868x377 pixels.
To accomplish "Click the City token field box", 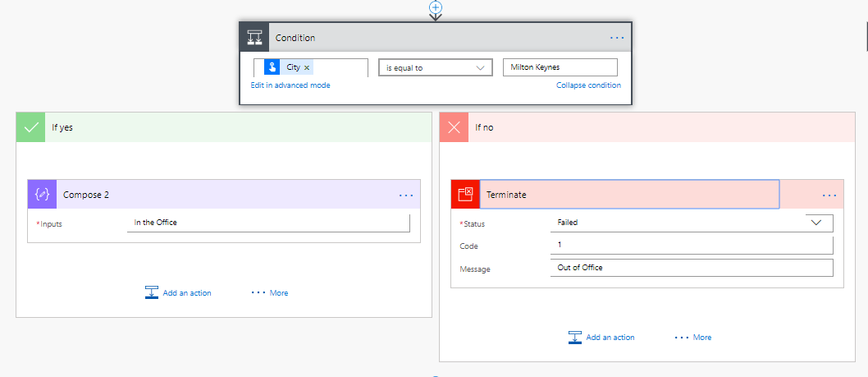I will click(311, 67).
